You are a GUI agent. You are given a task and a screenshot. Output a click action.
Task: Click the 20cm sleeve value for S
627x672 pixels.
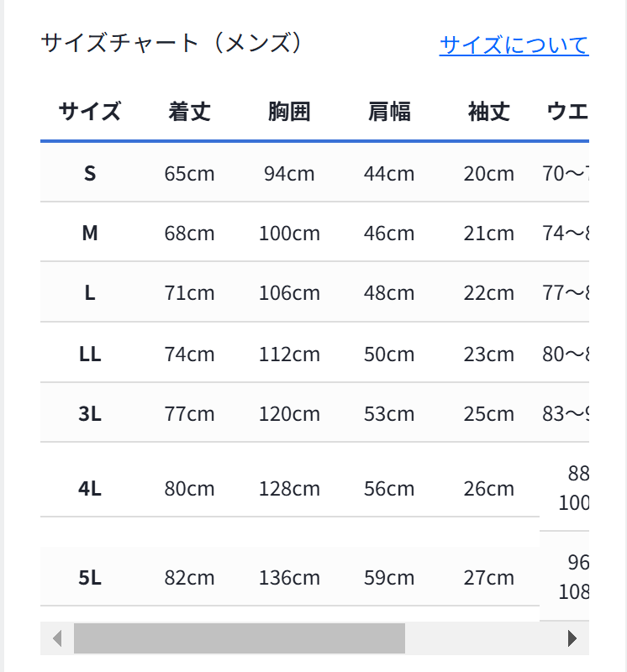pyautogui.click(x=489, y=174)
